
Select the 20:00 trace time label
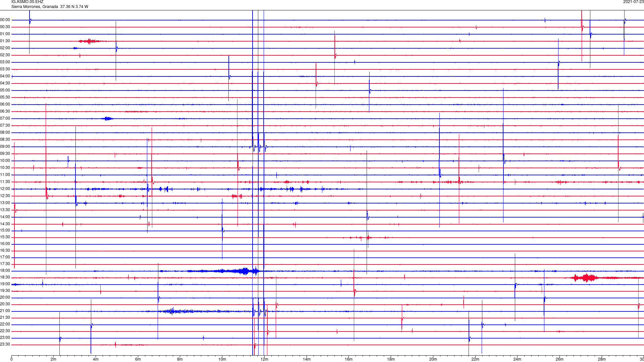coord(5,298)
